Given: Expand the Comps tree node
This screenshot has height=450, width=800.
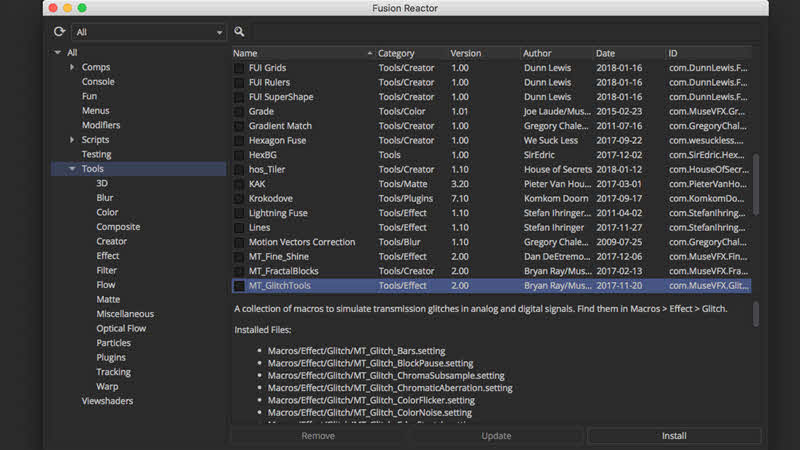Looking at the screenshot, I should click(x=72, y=67).
